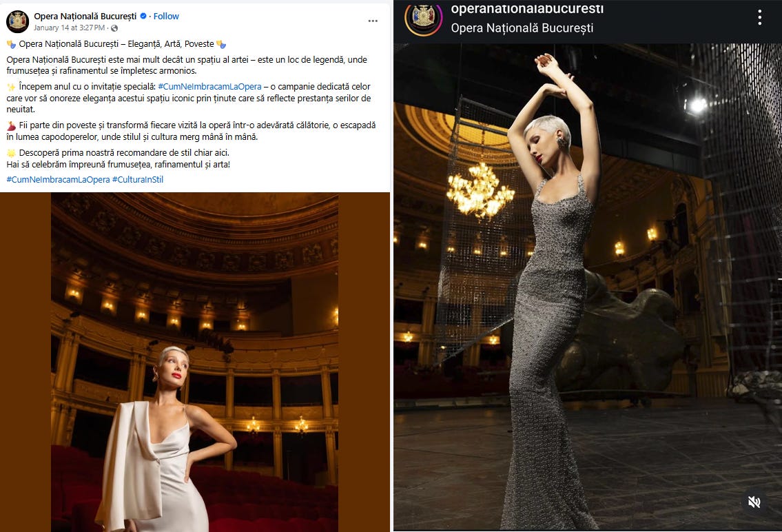Open the #CulturaInStil hashtag link
The image size is (782, 532).
pos(138,179)
